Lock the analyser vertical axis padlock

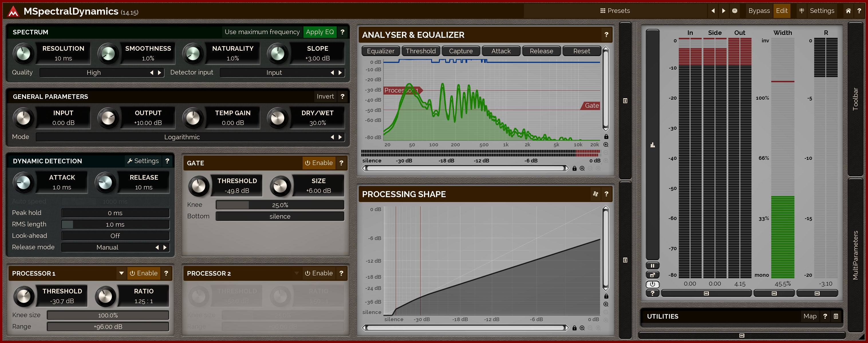point(606,137)
